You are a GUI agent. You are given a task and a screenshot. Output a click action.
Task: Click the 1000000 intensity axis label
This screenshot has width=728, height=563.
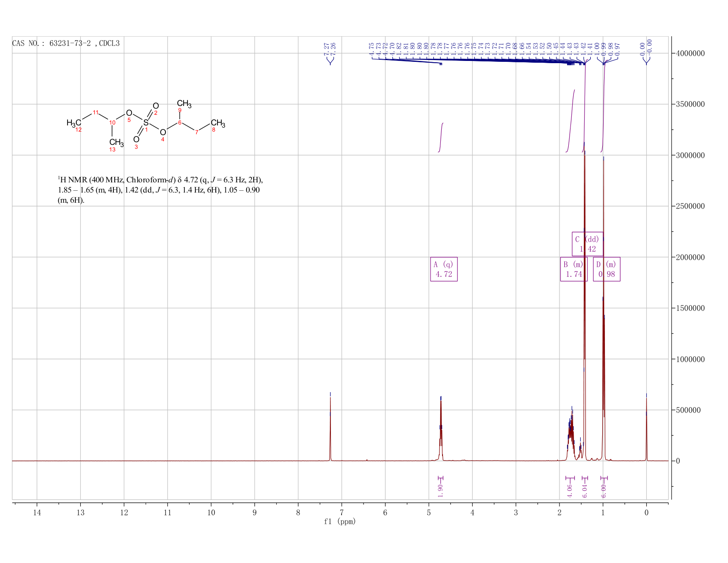690,359
